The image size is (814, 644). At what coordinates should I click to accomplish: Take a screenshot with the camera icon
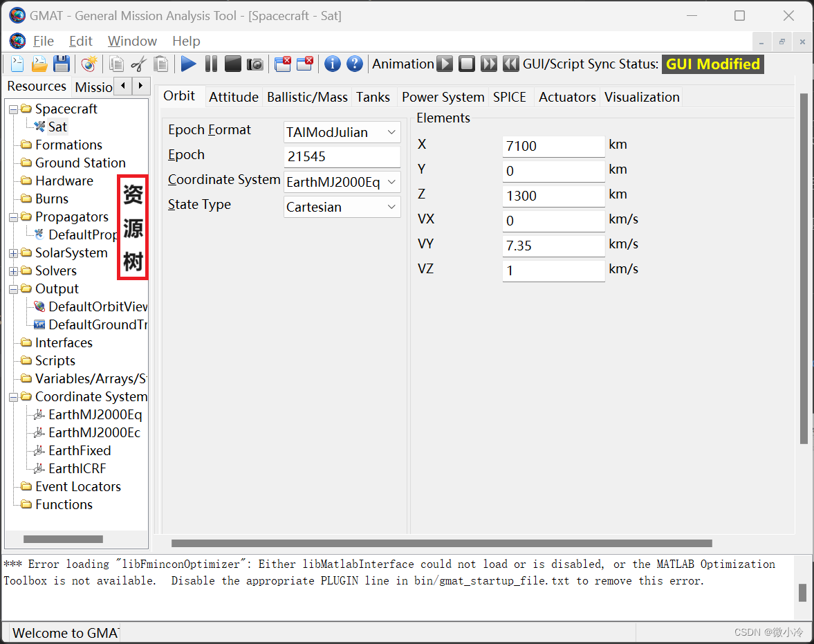coord(255,64)
